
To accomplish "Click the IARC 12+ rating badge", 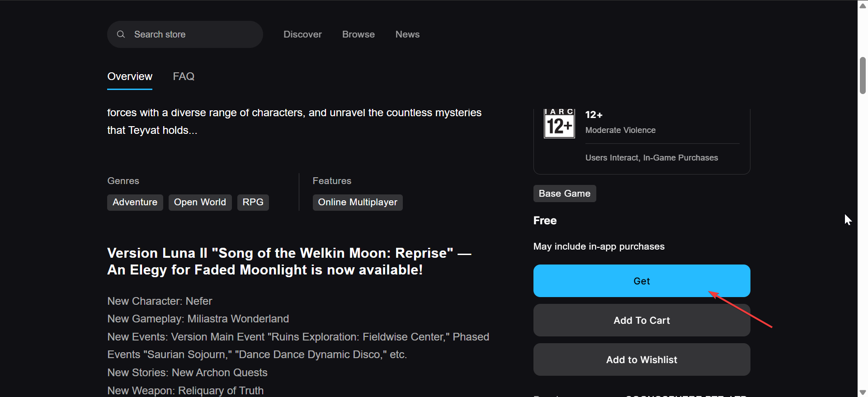I will coord(559,123).
